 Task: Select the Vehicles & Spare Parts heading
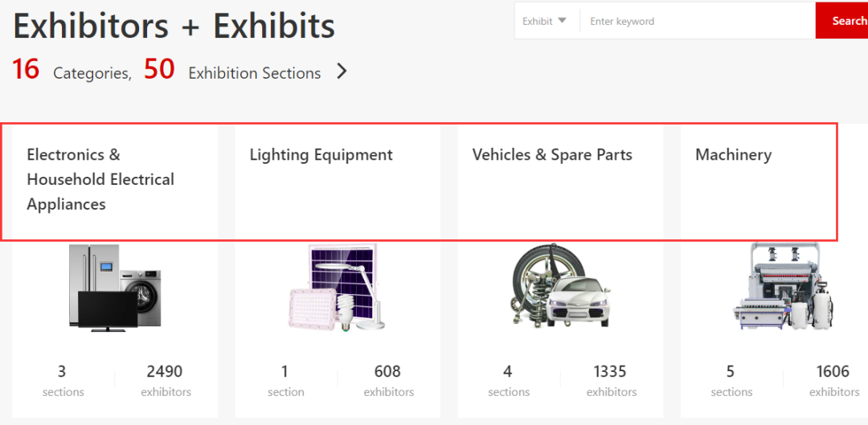[552, 155]
